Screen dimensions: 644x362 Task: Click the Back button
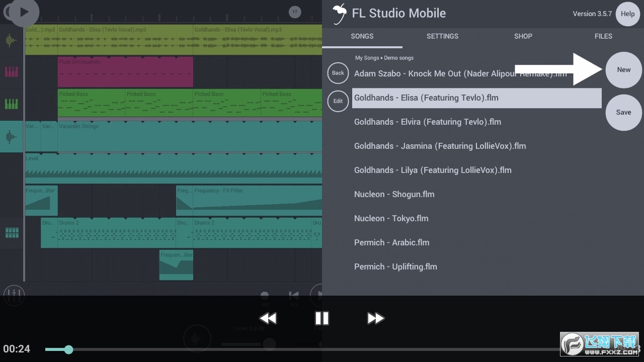click(338, 73)
